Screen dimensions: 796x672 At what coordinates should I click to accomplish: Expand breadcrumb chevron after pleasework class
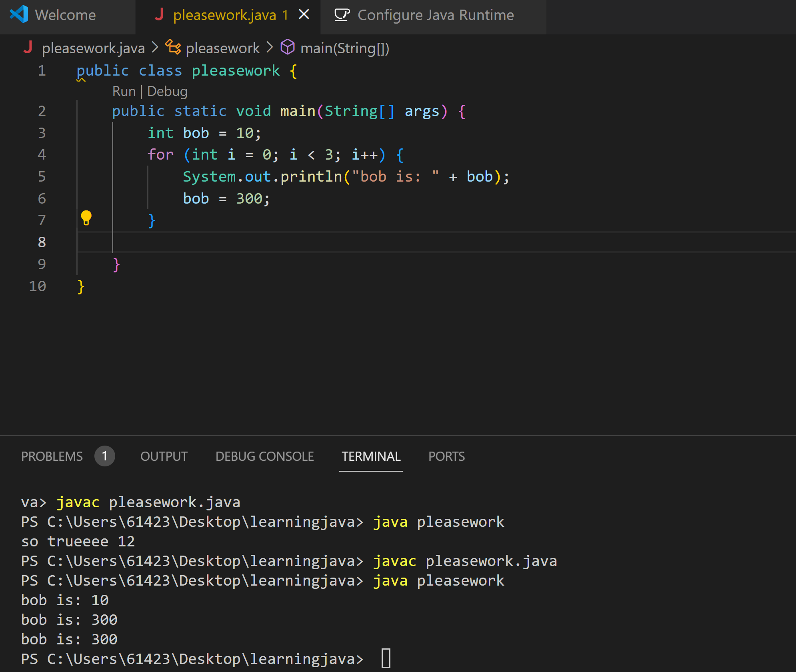pyautogui.click(x=270, y=48)
